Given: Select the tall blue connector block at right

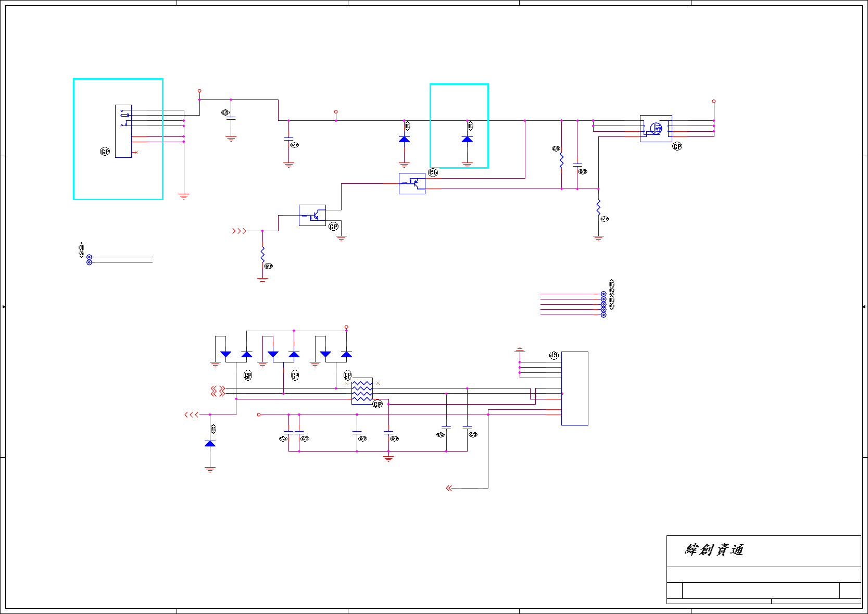Looking at the screenshot, I should [575, 389].
